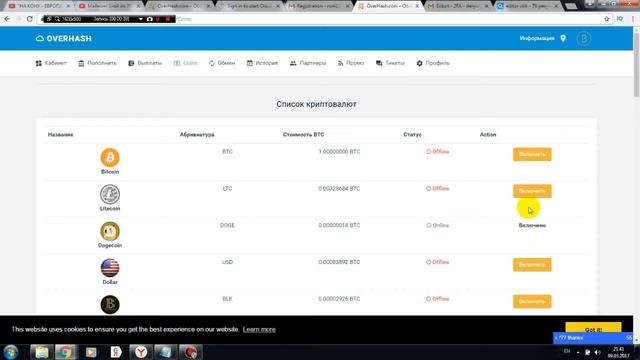Click the Bitcoin coin icon
640x360 pixels.
110,158
